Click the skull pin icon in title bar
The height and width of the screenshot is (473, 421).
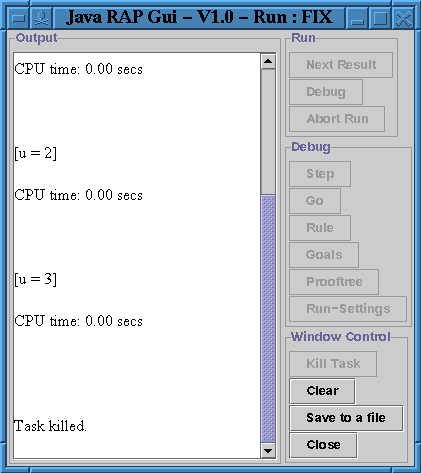click(42, 18)
